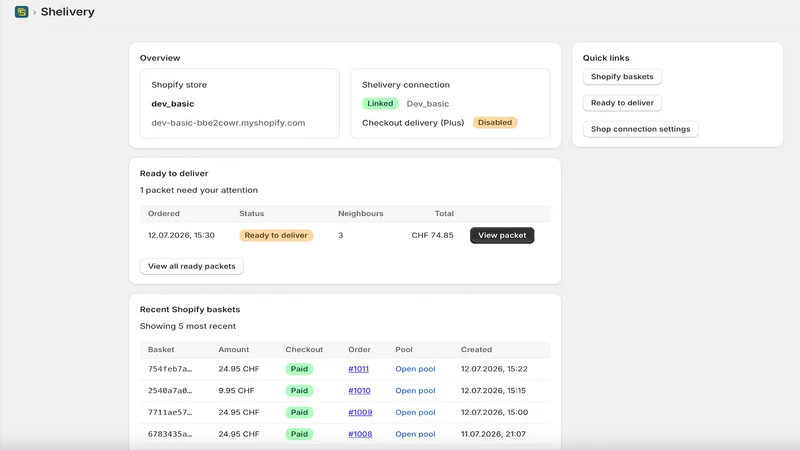Click the Disabled checkout delivery badge
Image resolution: width=800 pixels, height=450 pixels.
pyautogui.click(x=495, y=122)
